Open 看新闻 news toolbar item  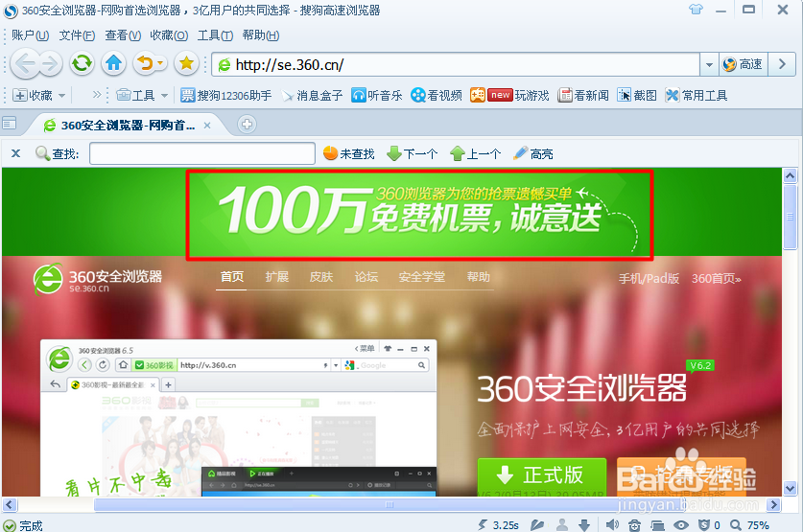[583, 95]
